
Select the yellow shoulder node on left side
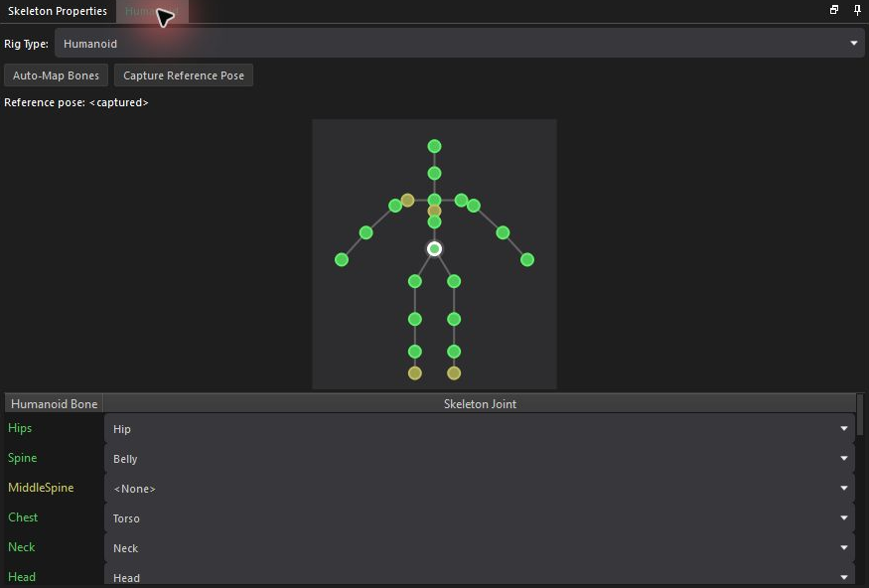(x=407, y=200)
